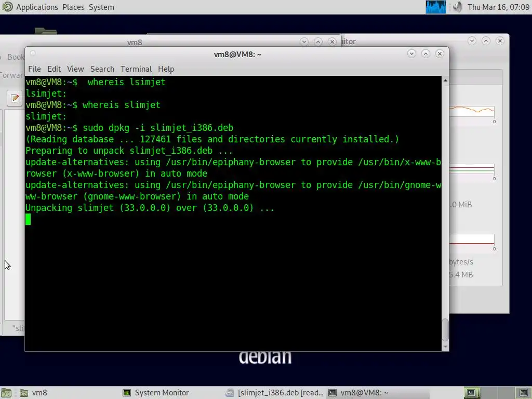
Task: Click the edit pencil icon in file manager
Action: (x=15, y=98)
